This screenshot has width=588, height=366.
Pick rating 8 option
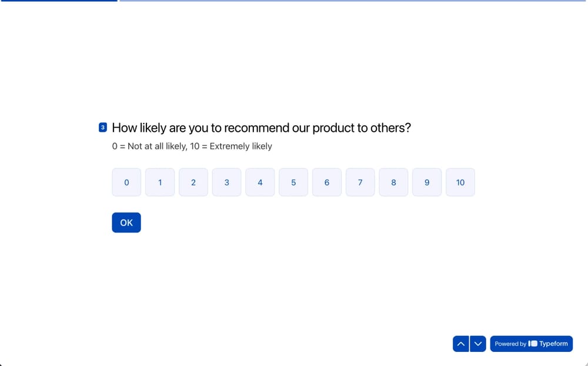click(x=393, y=182)
